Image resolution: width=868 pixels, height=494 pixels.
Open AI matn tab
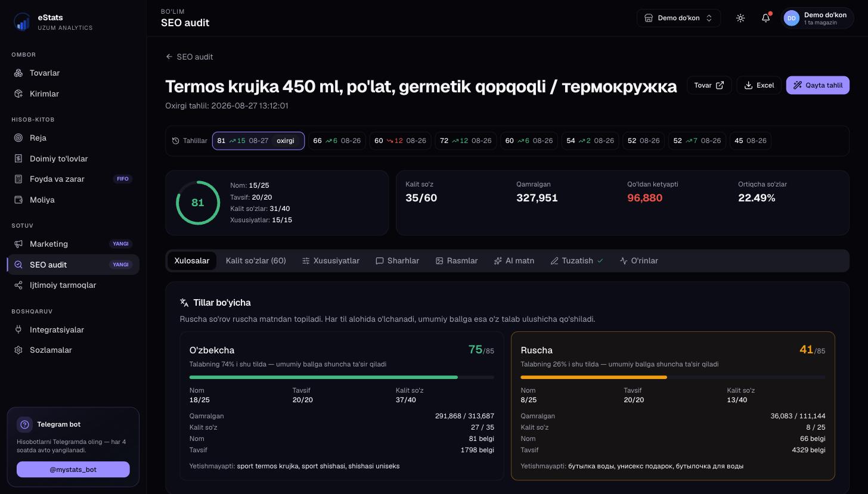coord(514,260)
